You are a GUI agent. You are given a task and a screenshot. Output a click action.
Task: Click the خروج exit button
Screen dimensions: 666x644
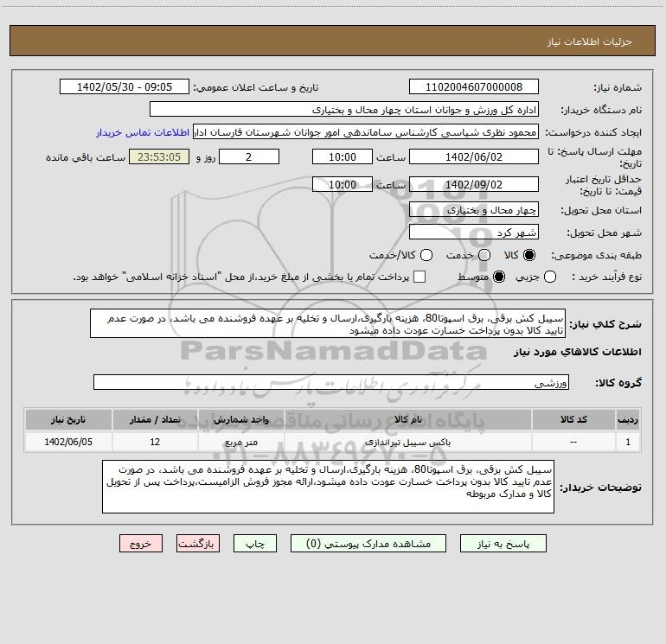(141, 544)
